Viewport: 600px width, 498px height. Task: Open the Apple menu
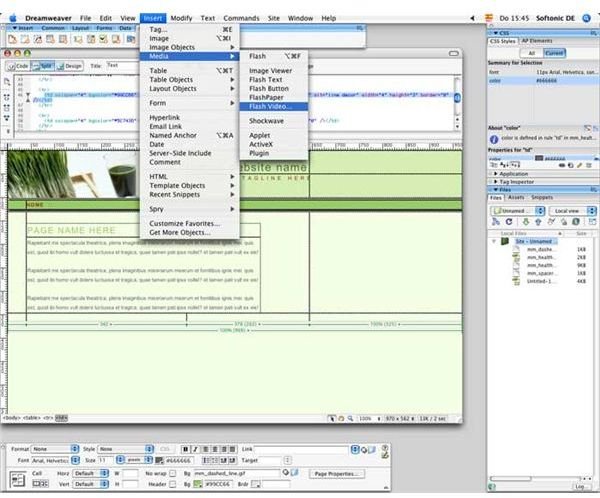(x=13, y=18)
